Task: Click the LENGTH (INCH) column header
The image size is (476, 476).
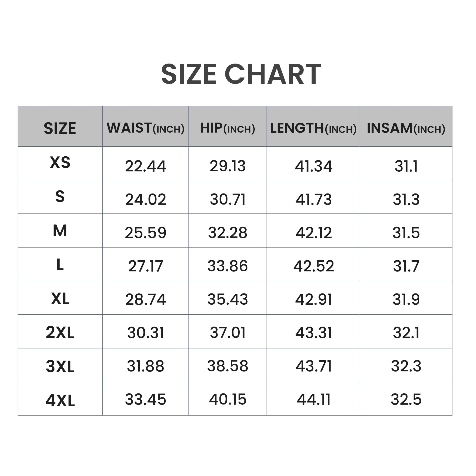Action: (x=313, y=128)
